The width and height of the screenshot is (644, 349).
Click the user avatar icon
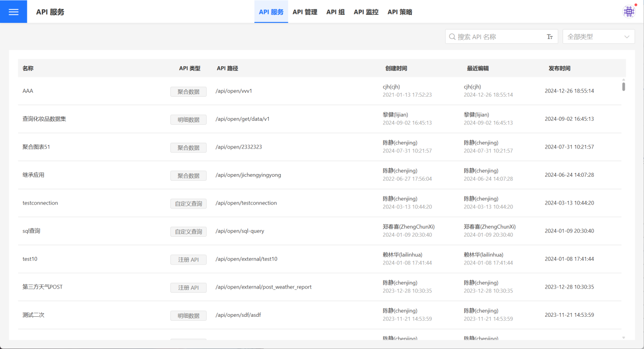pos(629,12)
